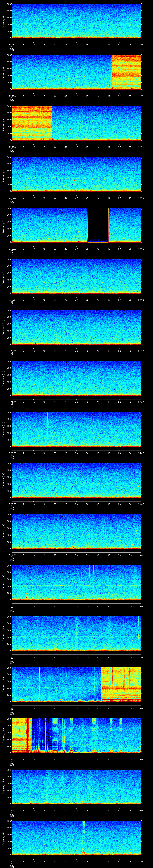This screenshot has width=153, height=868.
Task: Open the 5:17:00 spectrogram panel
Action: tap(76, 174)
